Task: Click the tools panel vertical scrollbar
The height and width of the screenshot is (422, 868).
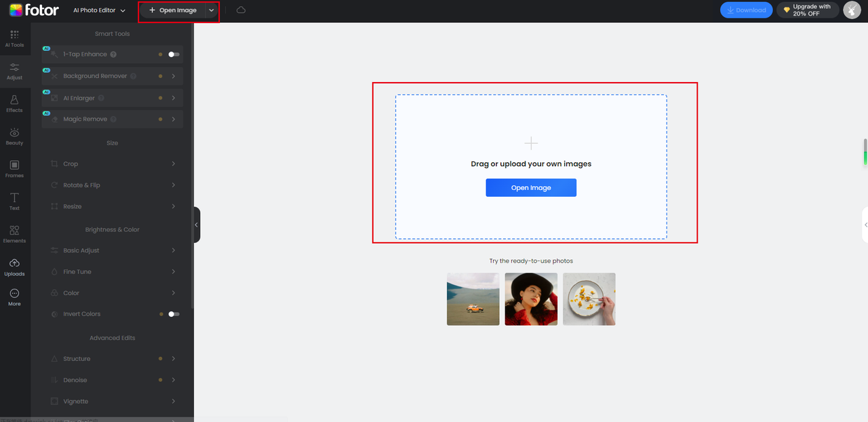Action: coord(193,166)
